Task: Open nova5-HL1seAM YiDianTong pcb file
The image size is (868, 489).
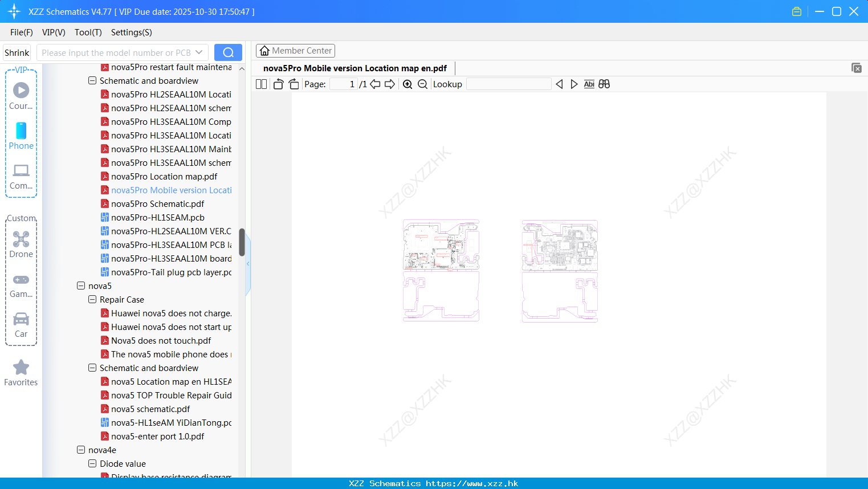Action: click(166, 422)
